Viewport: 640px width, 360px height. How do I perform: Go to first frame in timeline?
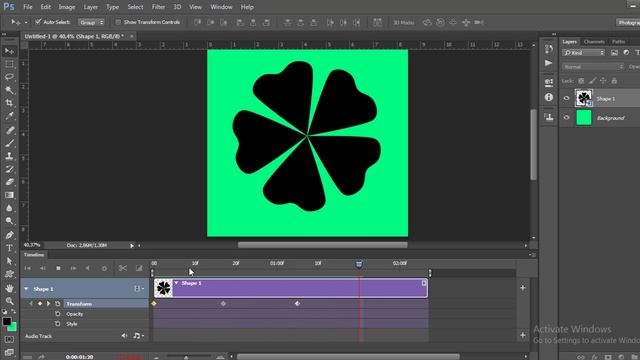pos(28,268)
